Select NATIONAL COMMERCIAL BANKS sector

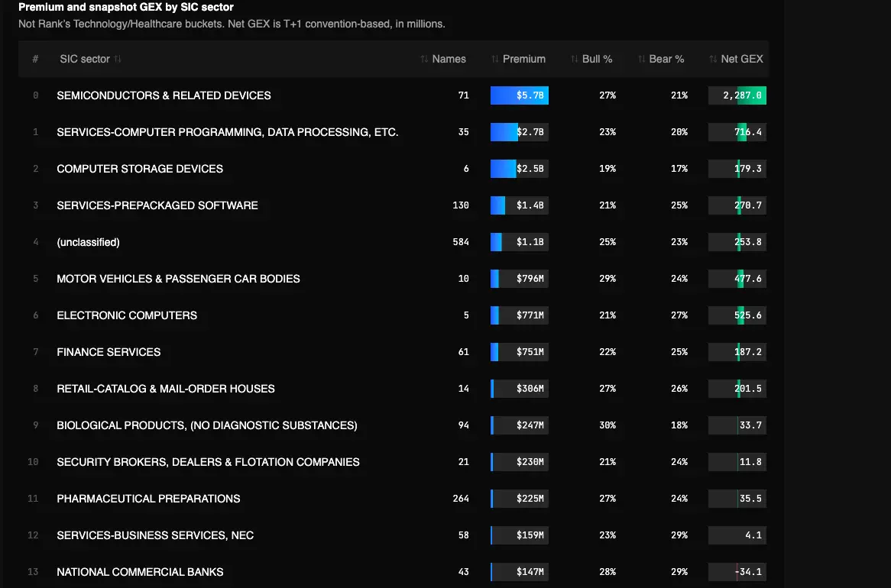(x=140, y=572)
